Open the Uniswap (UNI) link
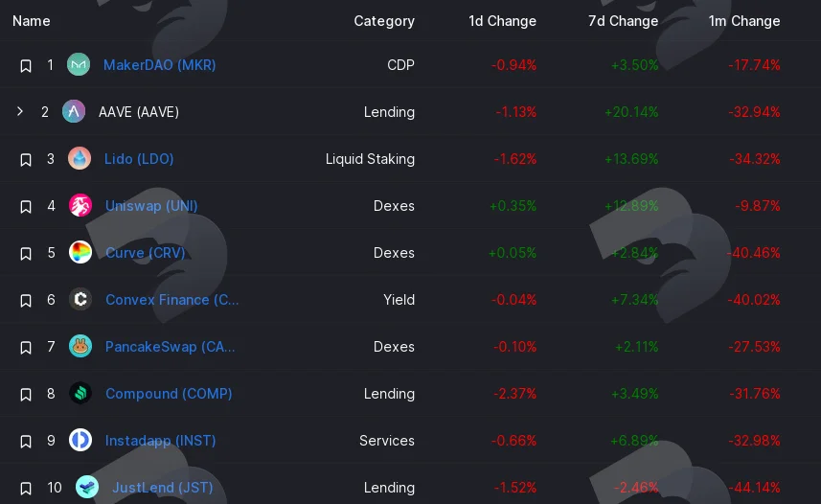This screenshot has height=504, width=821. click(151, 205)
